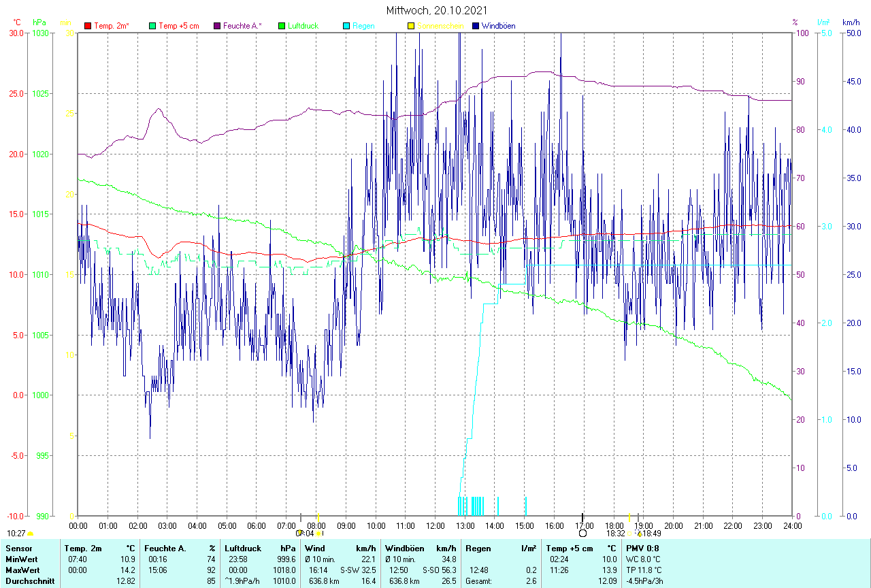Click the pressure trend '^1.9hPa/h'
Image resolution: width=871 pixels, height=588 pixels.
click(243, 581)
